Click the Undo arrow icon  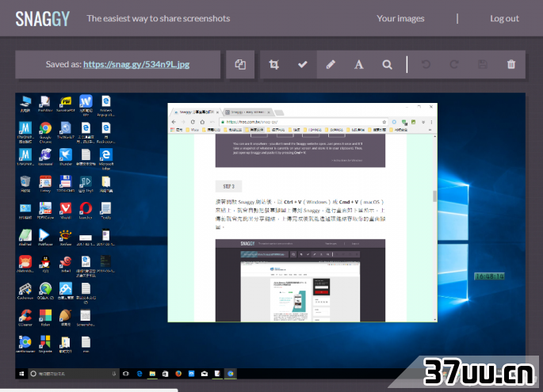426,64
